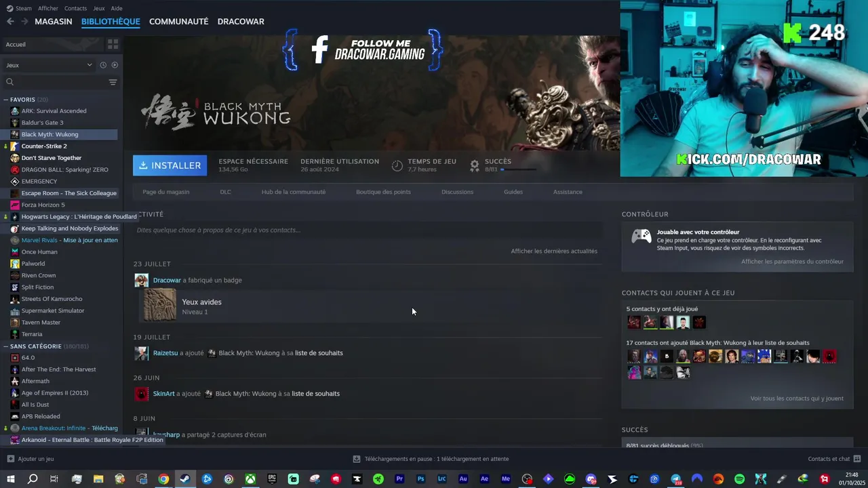This screenshot has height=488, width=868.
Task: Click the Terraria game icon
Action: click(x=15, y=334)
